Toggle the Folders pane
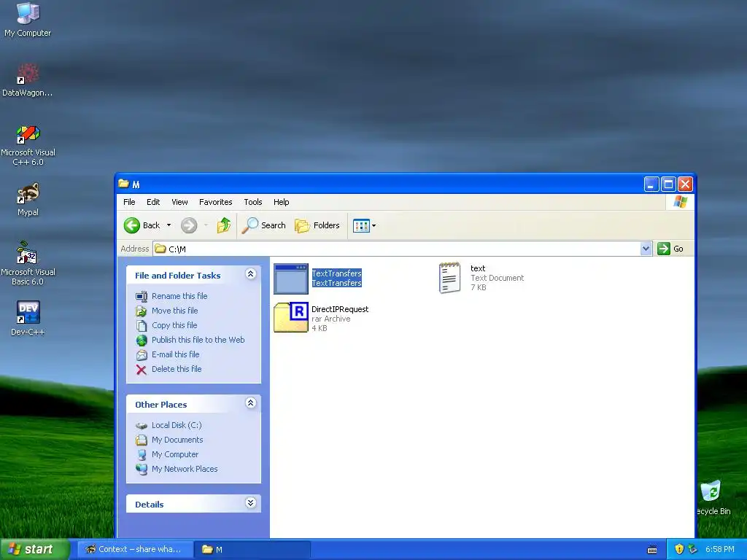 317,225
